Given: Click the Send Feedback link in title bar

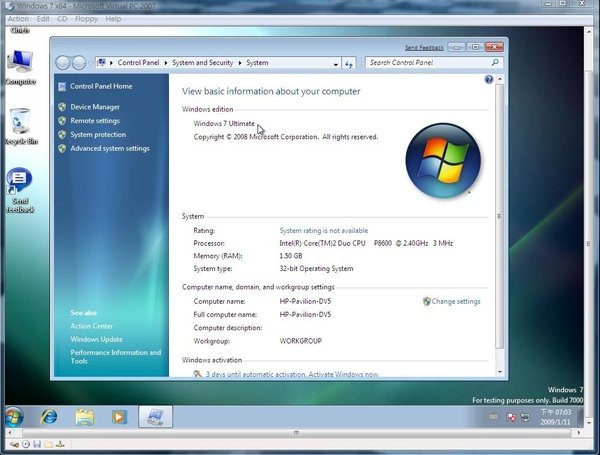Looking at the screenshot, I should click(x=424, y=47).
